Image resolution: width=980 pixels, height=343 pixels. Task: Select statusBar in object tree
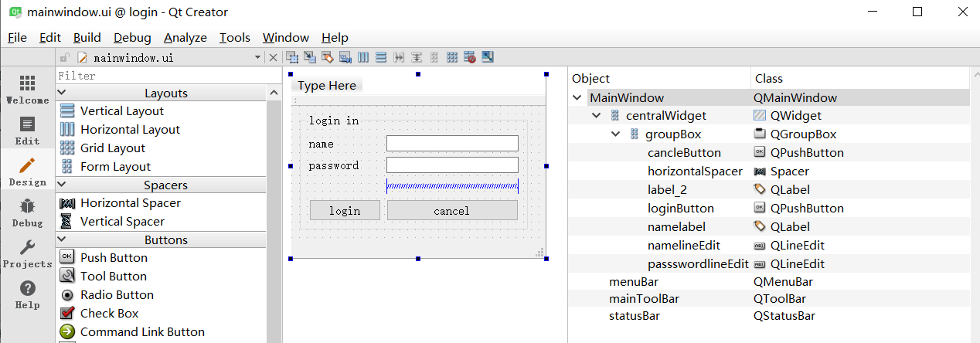635,316
